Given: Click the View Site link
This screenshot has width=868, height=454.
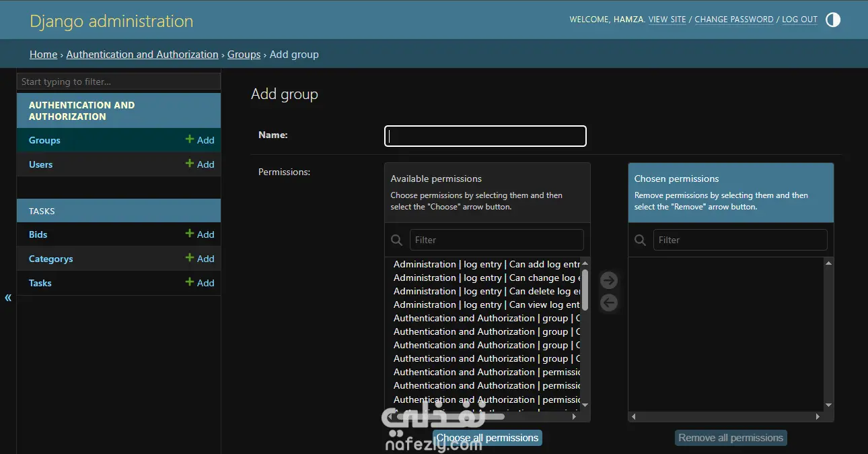Looking at the screenshot, I should click(667, 20).
